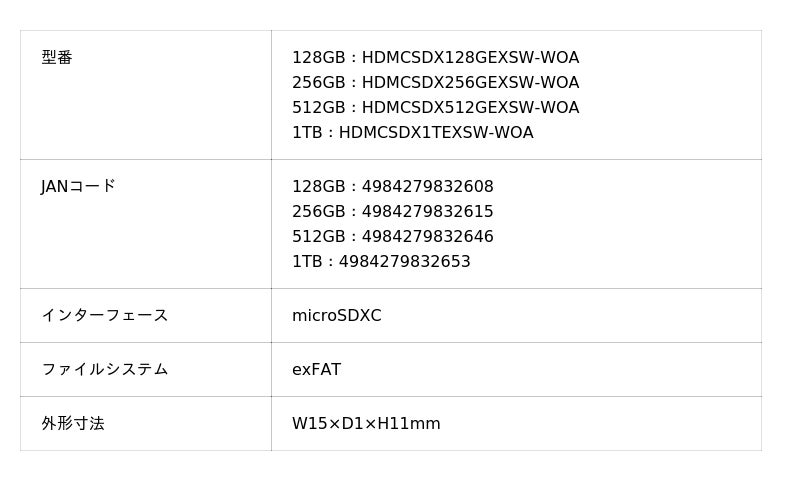This screenshot has height=481, width=800.
Task: Click the JANコード row header
Action: 78,187
